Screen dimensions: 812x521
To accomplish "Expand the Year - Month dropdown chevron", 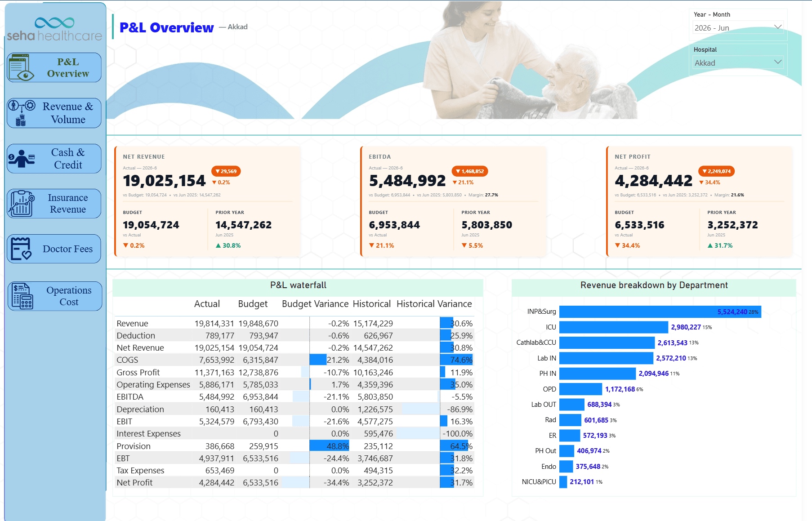I will tap(778, 27).
